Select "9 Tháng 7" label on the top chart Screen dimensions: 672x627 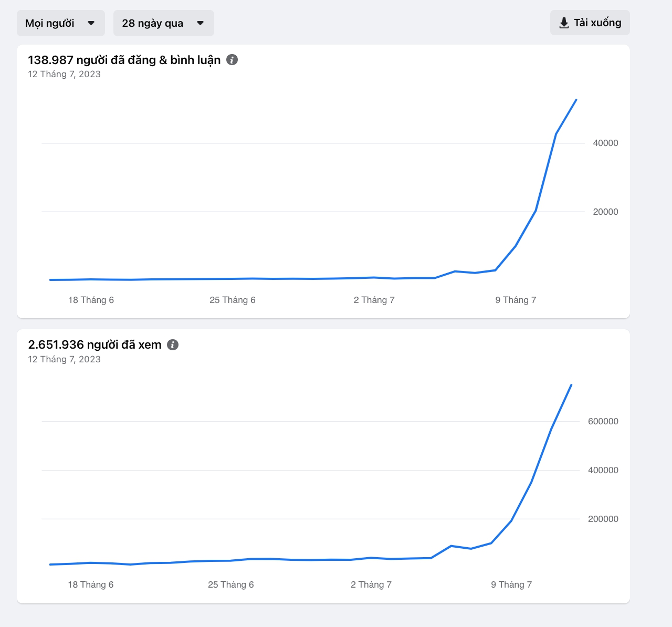coord(516,300)
